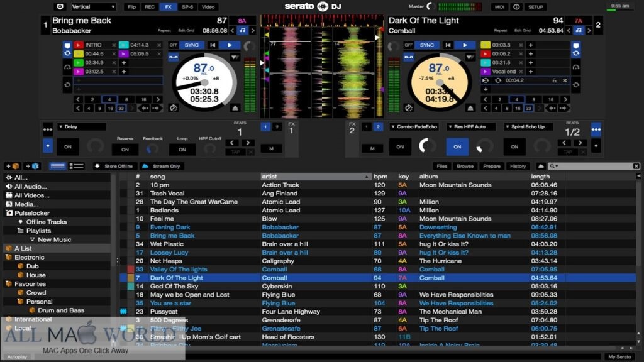Click the Store Offline button
This screenshot has width=644, height=362.
115,166
